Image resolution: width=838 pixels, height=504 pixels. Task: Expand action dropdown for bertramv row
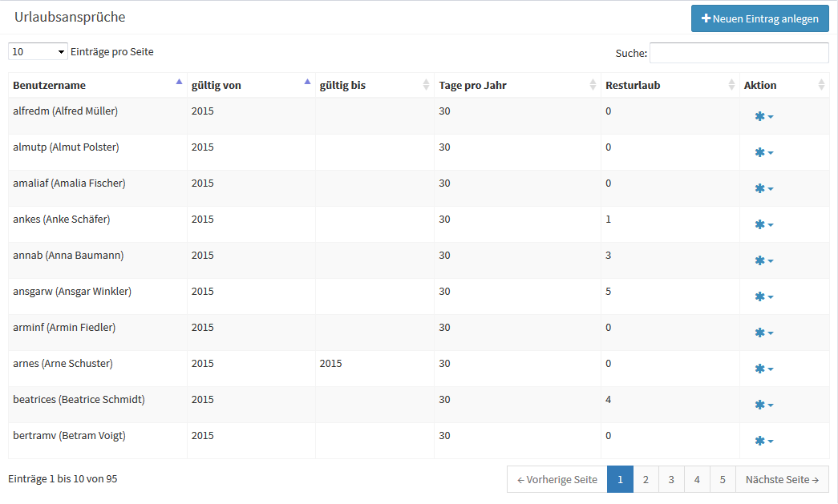[763, 442]
